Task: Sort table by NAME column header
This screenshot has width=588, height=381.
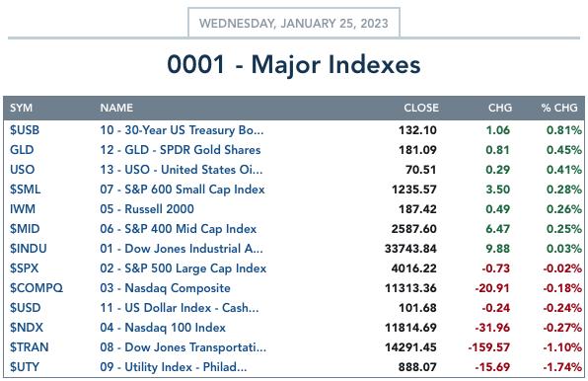Action: pos(116,108)
